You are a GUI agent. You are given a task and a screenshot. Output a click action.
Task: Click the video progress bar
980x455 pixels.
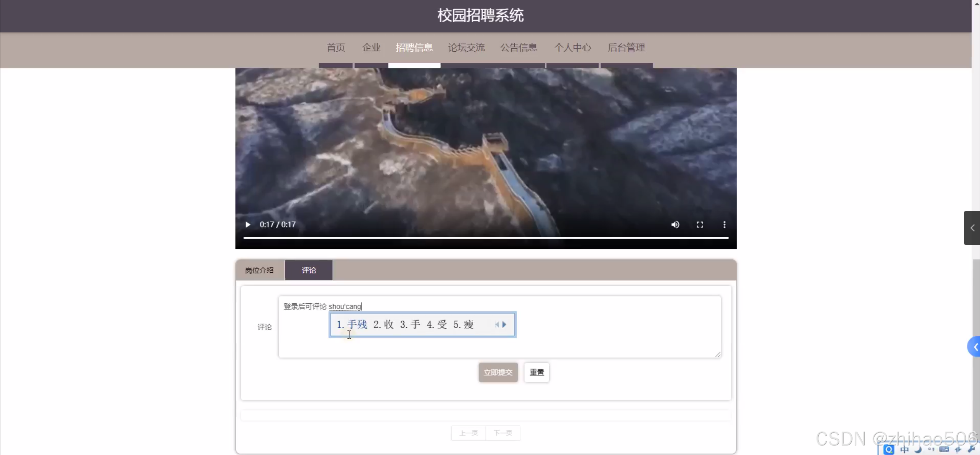click(486, 238)
